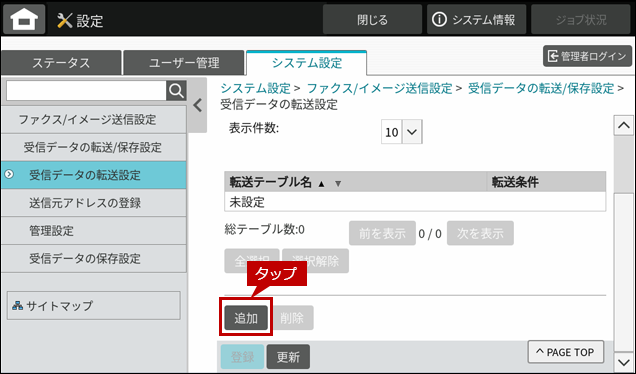The image size is (636, 374).
Task: Switch to the ユーザー管理 tab
Action: [184, 63]
